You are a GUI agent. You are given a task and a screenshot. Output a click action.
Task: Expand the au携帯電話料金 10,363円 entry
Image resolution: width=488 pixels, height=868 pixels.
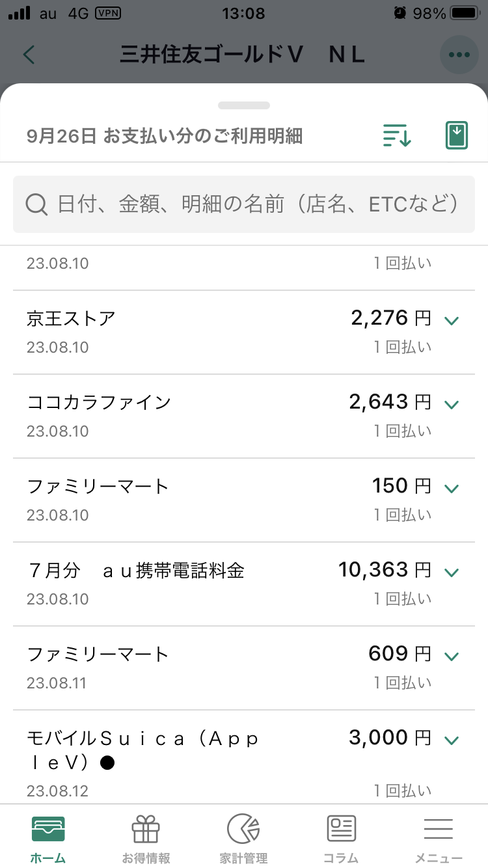point(452,571)
